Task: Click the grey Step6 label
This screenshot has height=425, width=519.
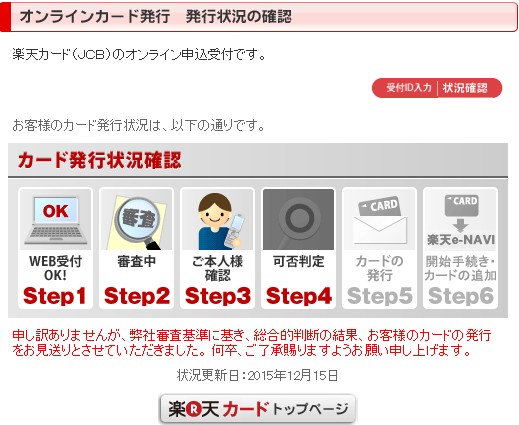Action: click(461, 296)
